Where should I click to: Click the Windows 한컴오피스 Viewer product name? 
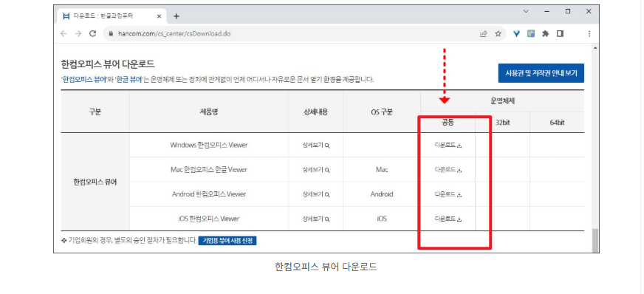point(209,145)
